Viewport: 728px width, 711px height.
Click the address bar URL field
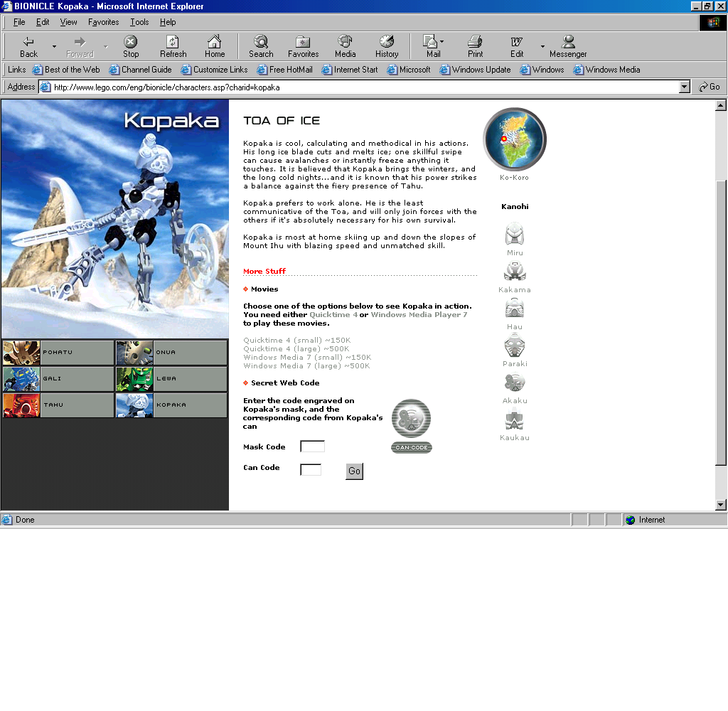[x=360, y=87]
